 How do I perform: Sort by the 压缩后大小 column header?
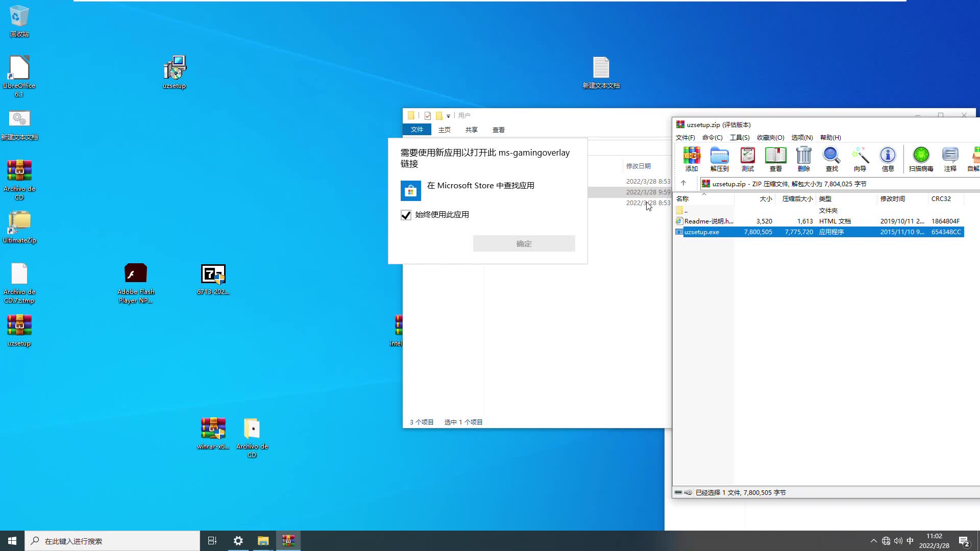796,199
